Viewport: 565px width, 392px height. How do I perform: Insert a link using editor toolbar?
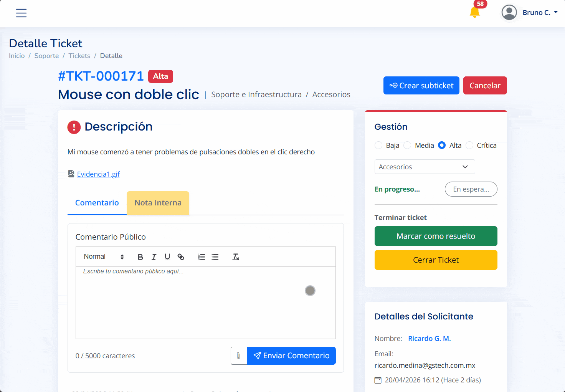click(181, 257)
